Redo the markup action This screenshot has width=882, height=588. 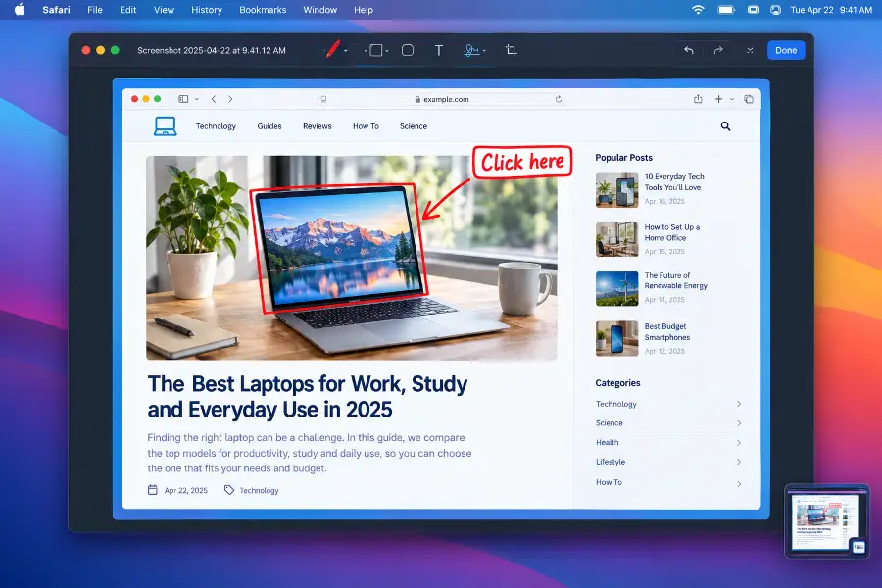coord(718,50)
